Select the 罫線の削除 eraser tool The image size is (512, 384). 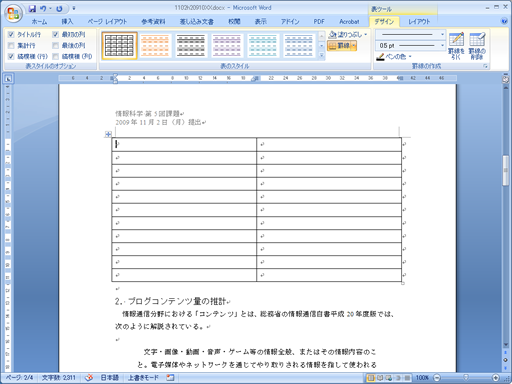point(477,46)
